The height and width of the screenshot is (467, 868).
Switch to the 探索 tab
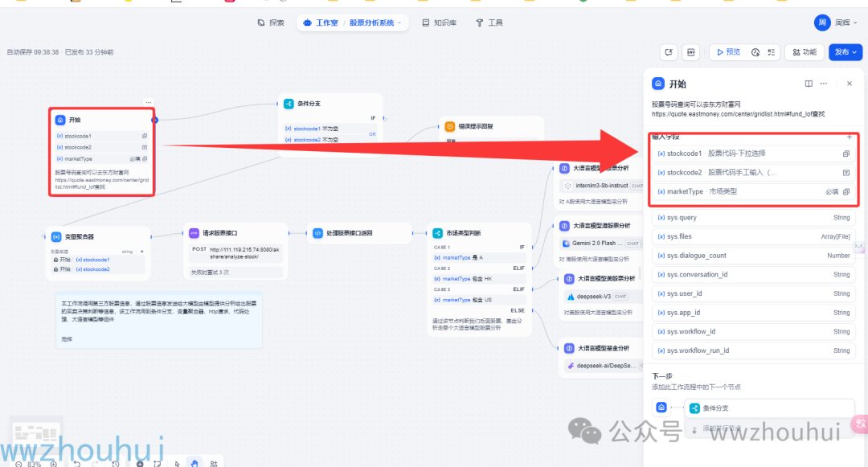click(x=270, y=23)
